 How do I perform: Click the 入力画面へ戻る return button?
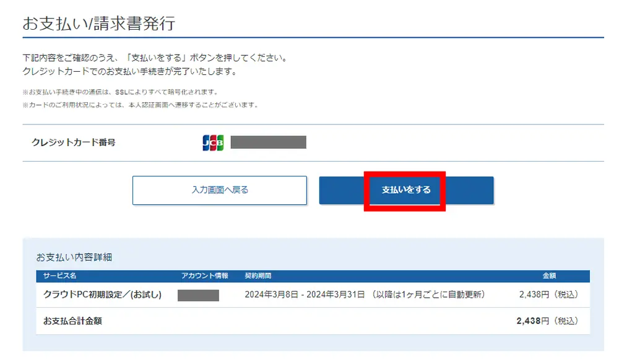pyautogui.click(x=219, y=190)
